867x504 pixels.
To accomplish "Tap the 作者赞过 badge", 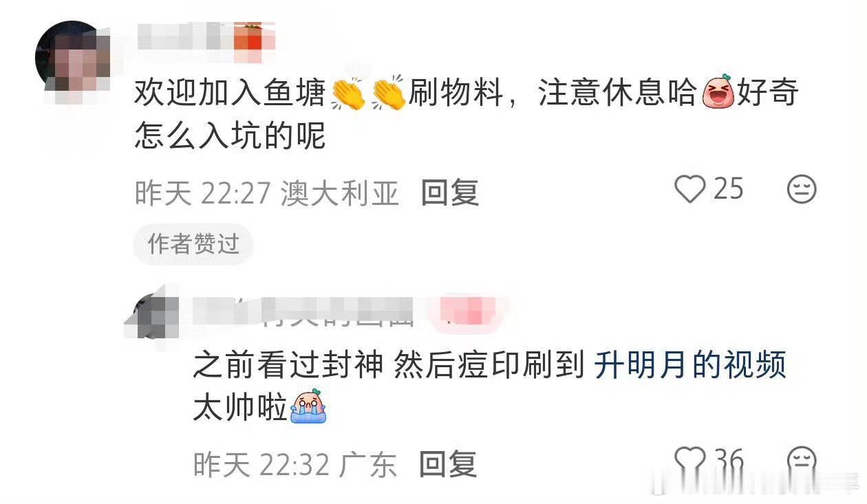I will tap(193, 243).
